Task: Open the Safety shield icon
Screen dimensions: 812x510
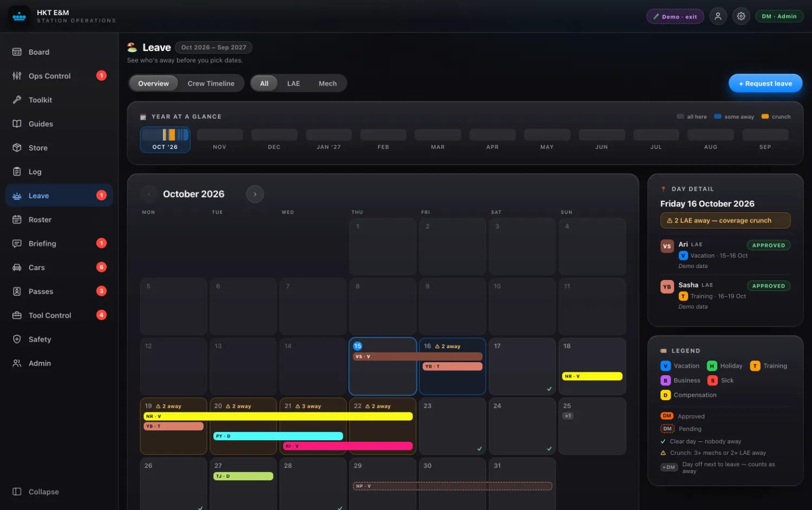Action: (17, 339)
